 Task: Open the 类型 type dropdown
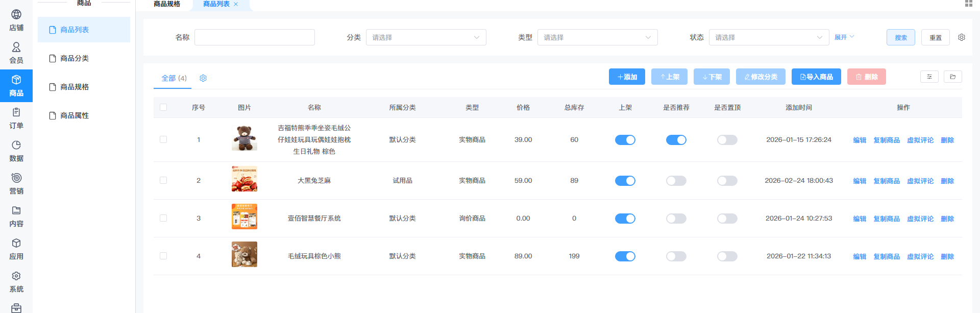(x=598, y=37)
